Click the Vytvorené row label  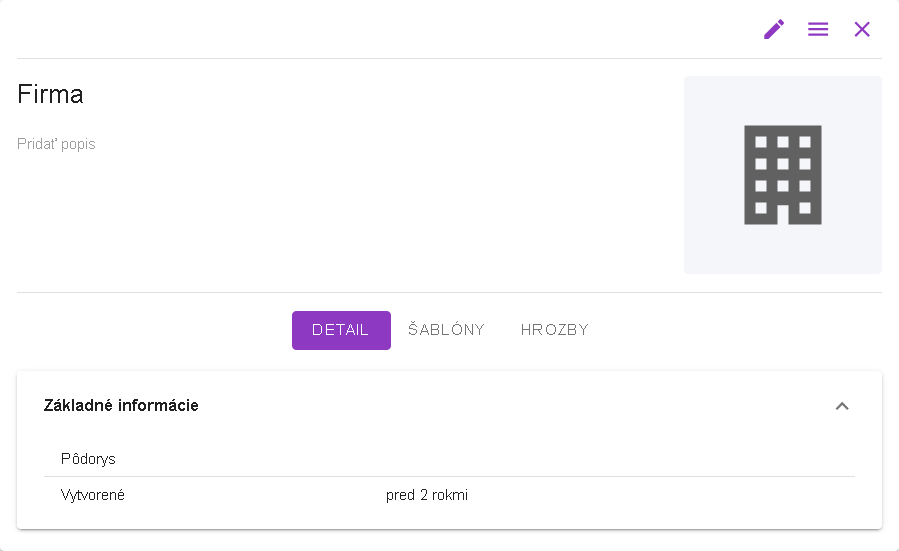click(93, 494)
